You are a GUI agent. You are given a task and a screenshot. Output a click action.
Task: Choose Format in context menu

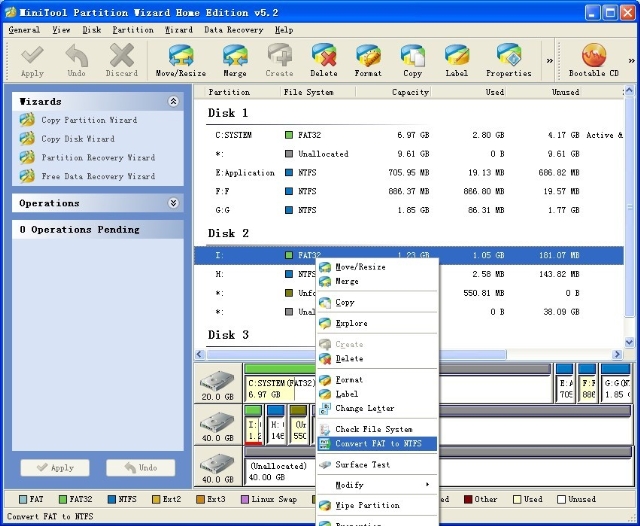[377, 380]
